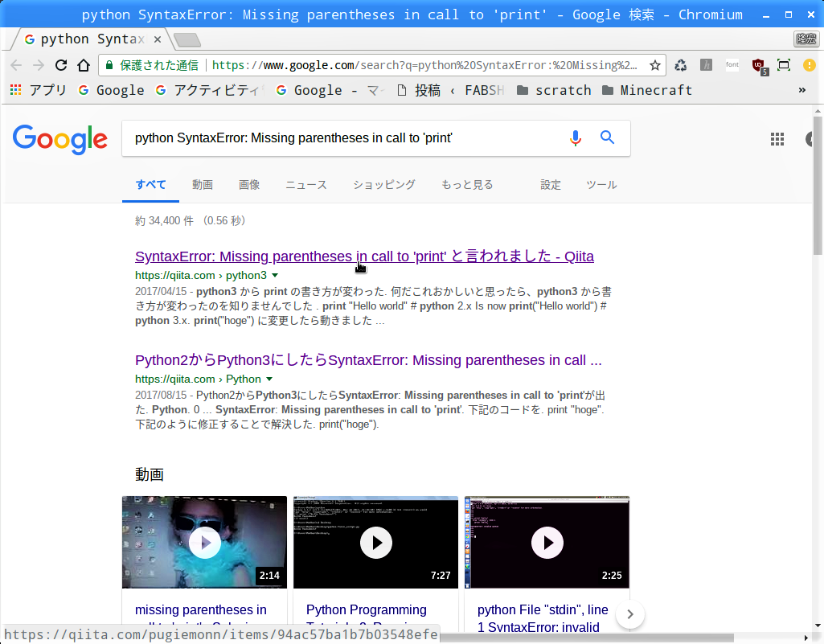The width and height of the screenshot is (824, 644).
Task: Click the Google logo
Action: pyautogui.click(x=60, y=139)
